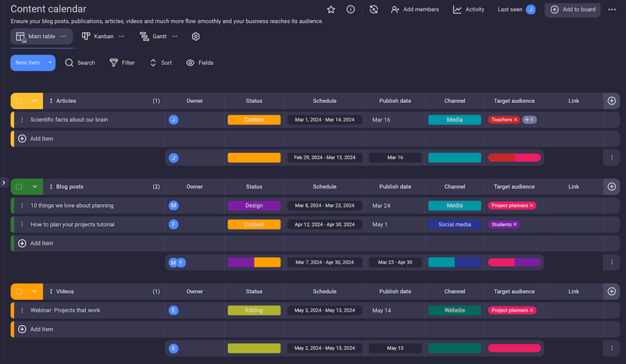626x364 pixels.
Task: Check the Blog posts group checkbox
Action: pos(19,186)
